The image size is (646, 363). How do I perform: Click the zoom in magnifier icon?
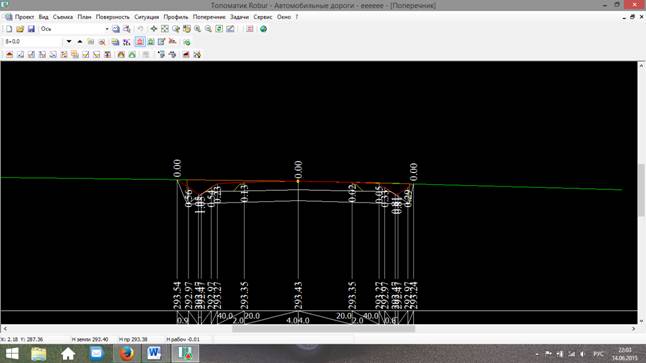(197, 29)
